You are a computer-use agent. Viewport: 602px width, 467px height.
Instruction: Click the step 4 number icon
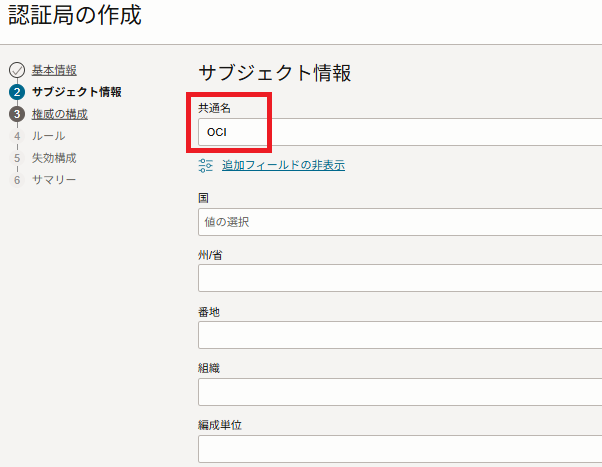17,136
